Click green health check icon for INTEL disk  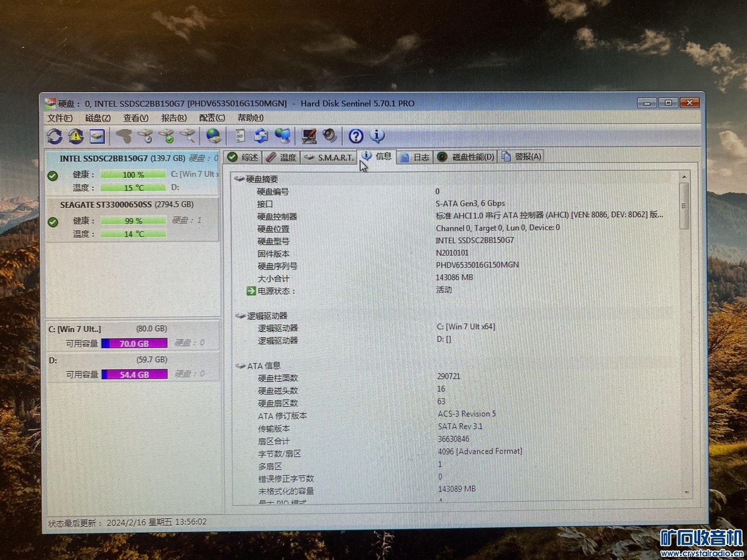coord(53,176)
